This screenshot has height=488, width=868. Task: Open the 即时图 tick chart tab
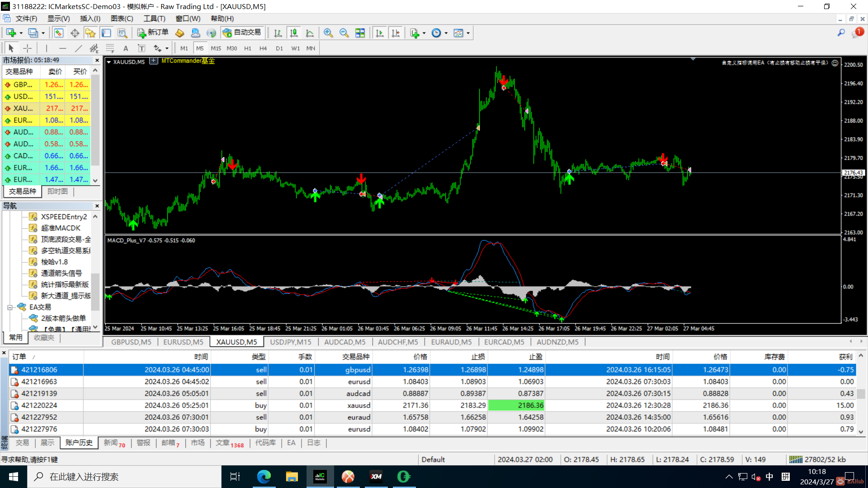pos(57,192)
